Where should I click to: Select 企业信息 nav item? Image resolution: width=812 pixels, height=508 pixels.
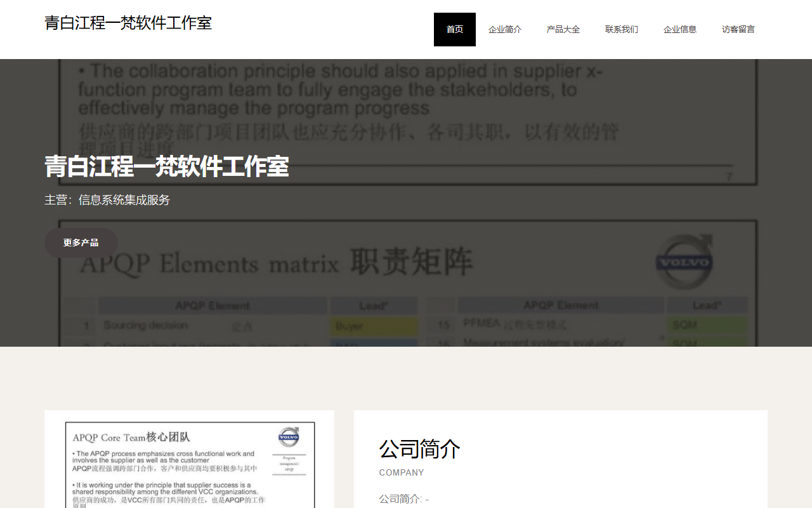coord(680,29)
